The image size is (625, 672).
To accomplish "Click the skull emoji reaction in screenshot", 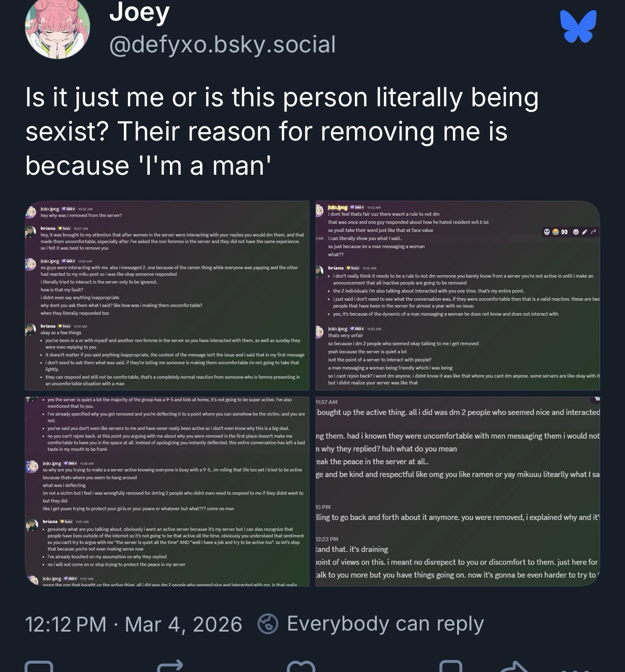I will click(x=547, y=232).
